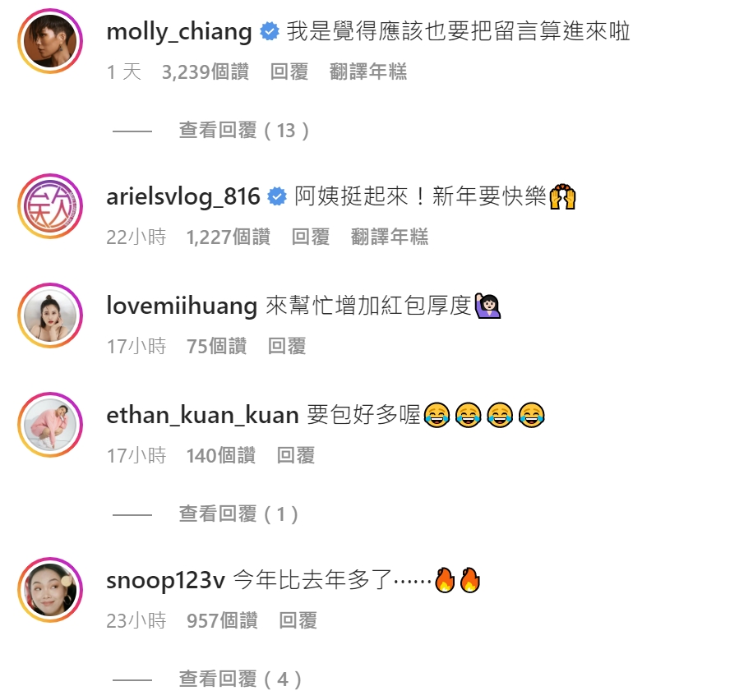Reply to arielsvlog_816's comment
The height and width of the screenshot is (700, 753).
(311, 237)
